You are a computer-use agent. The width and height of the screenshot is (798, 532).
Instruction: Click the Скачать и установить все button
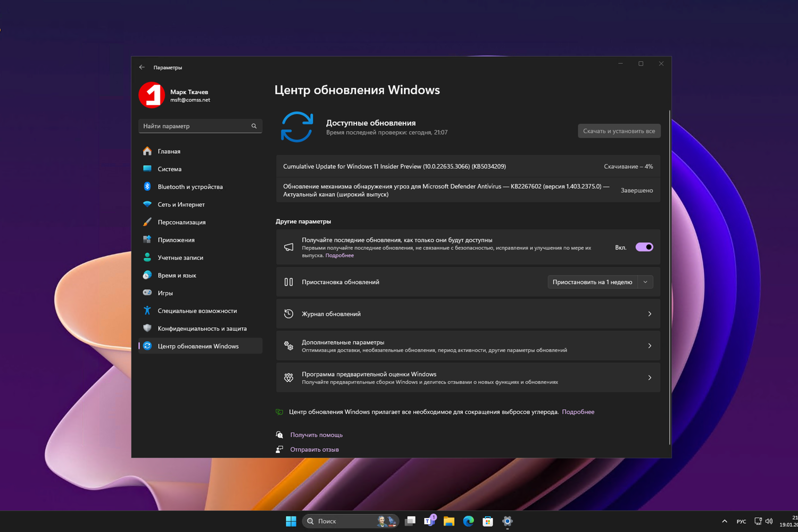point(619,131)
